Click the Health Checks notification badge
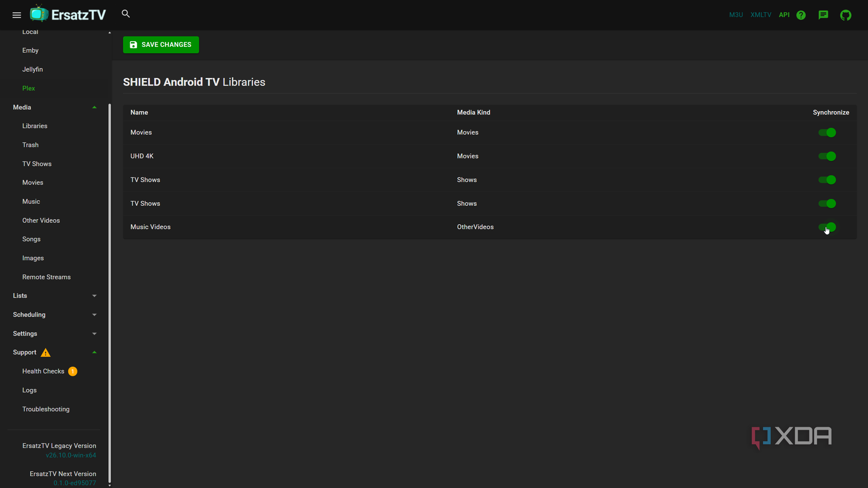 click(x=73, y=371)
